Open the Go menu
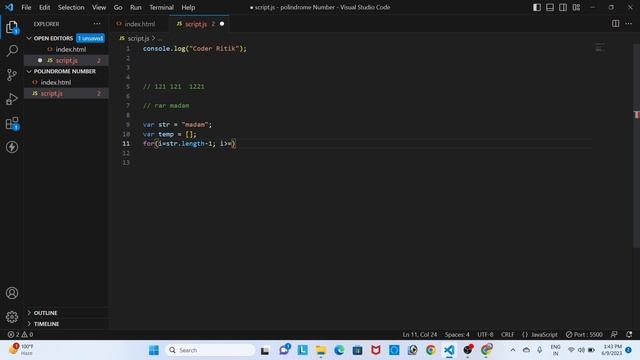This screenshot has width=640, height=360. pyautogui.click(x=118, y=7)
